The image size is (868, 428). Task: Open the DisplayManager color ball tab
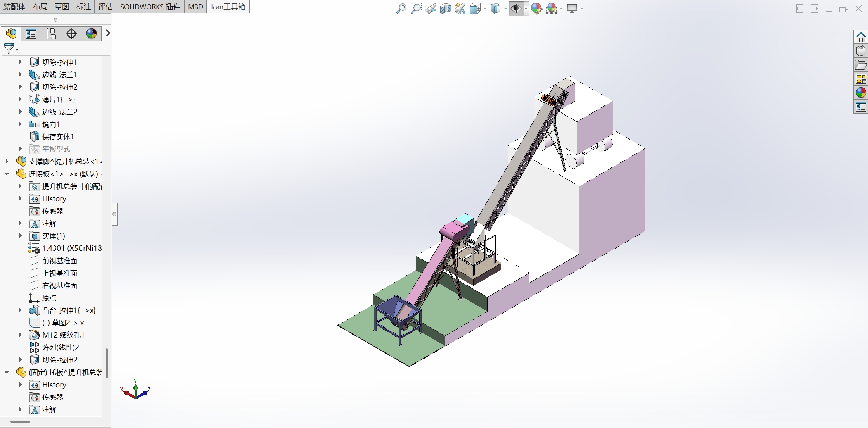(x=92, y=34)
